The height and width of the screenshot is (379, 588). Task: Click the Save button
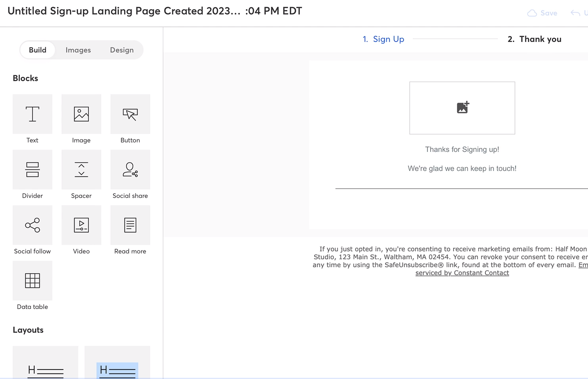pyautogui.click(x=542, y=13)
